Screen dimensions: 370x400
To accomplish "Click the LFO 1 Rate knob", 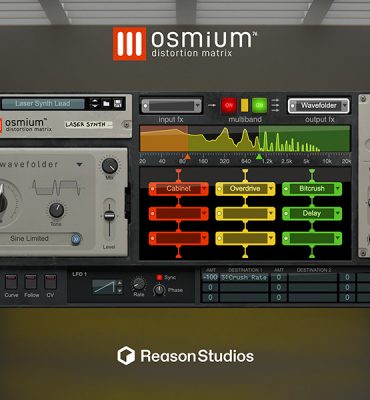I will click(139, 284).
